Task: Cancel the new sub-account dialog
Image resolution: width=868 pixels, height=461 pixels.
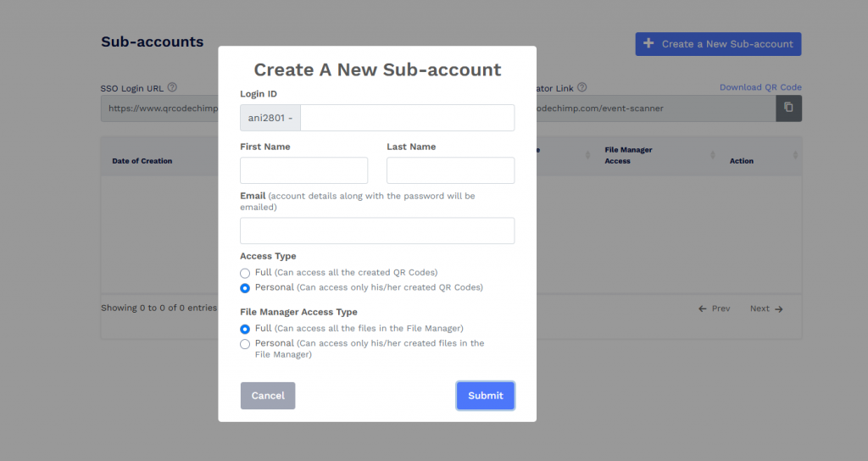Action: (268, 396)
